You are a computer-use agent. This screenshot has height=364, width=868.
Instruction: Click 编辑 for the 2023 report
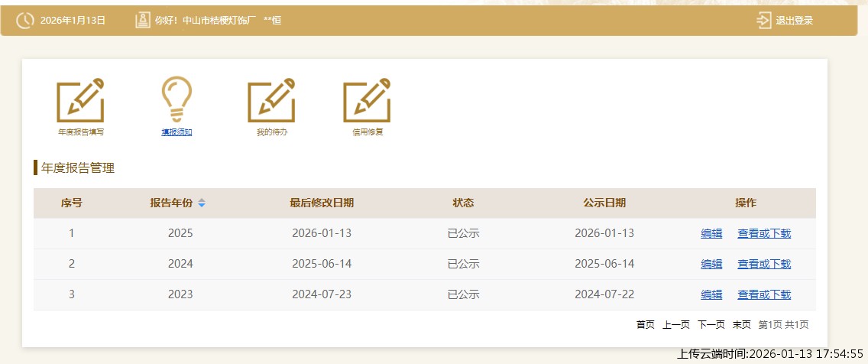coord(711,294)
